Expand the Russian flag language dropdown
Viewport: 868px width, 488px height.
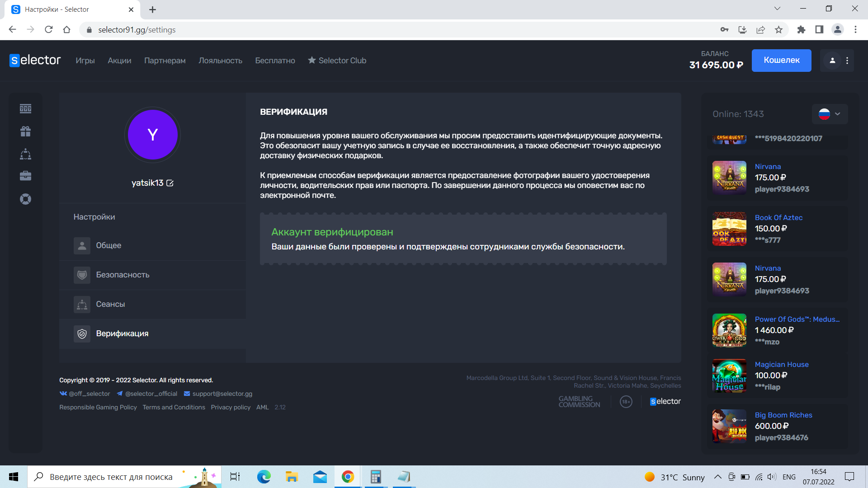pos(830,114)
